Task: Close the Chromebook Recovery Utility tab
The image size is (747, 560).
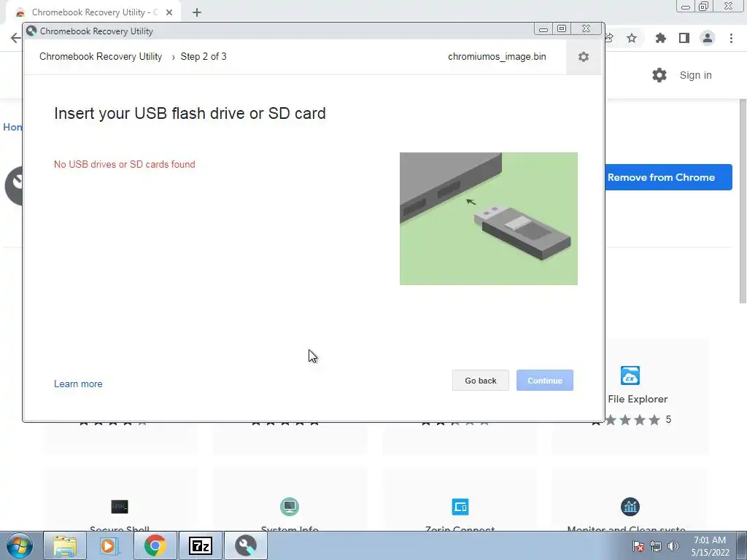Action: coord(169,12)
